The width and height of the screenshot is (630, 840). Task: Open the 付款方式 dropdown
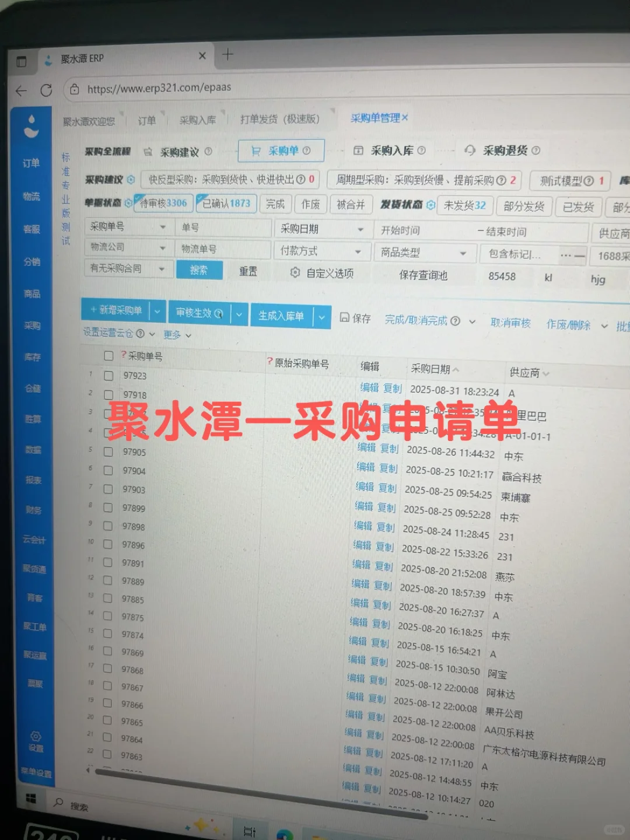point(321,251)
